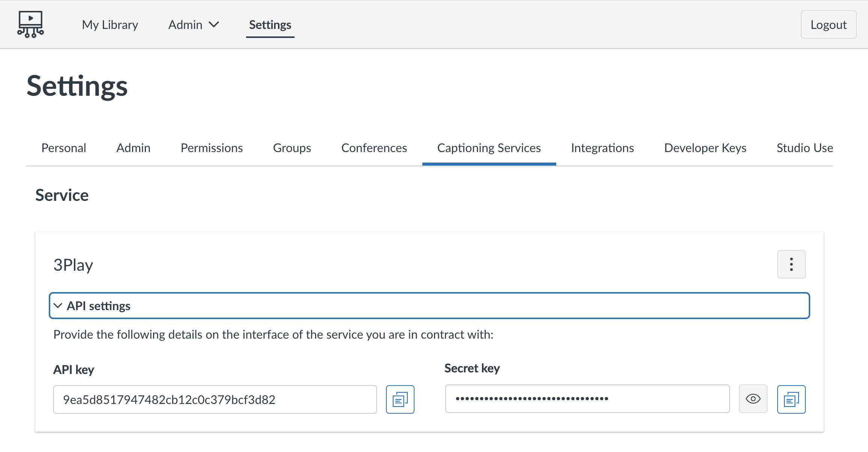Open the Admin dropdown menu

point(194,25)
